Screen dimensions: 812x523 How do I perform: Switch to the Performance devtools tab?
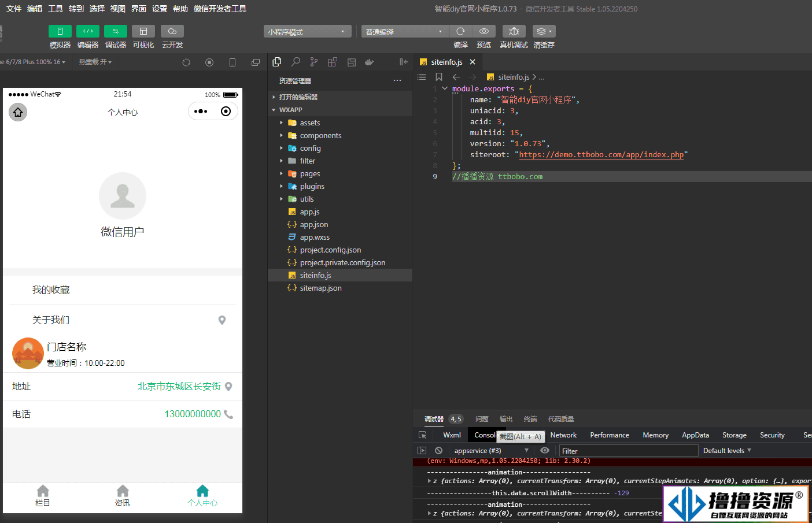[x=610, y=435]
